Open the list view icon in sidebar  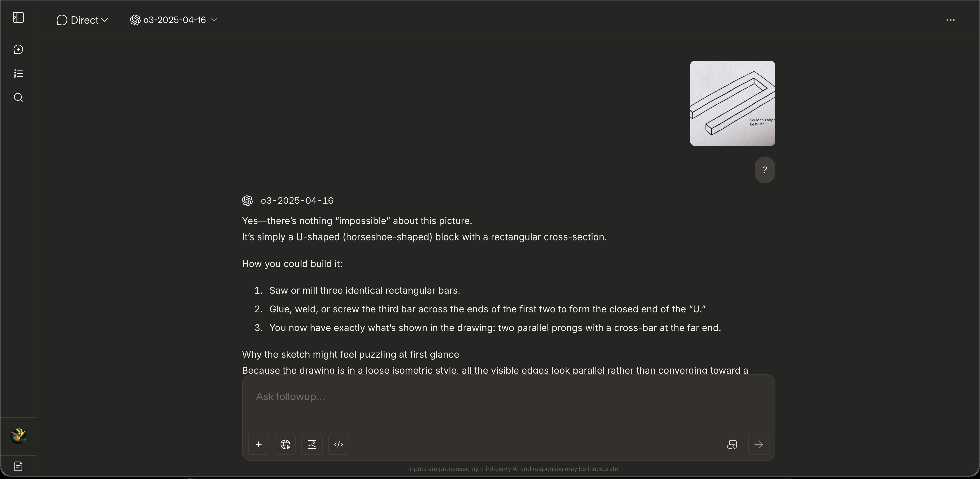tap(18, 73)
